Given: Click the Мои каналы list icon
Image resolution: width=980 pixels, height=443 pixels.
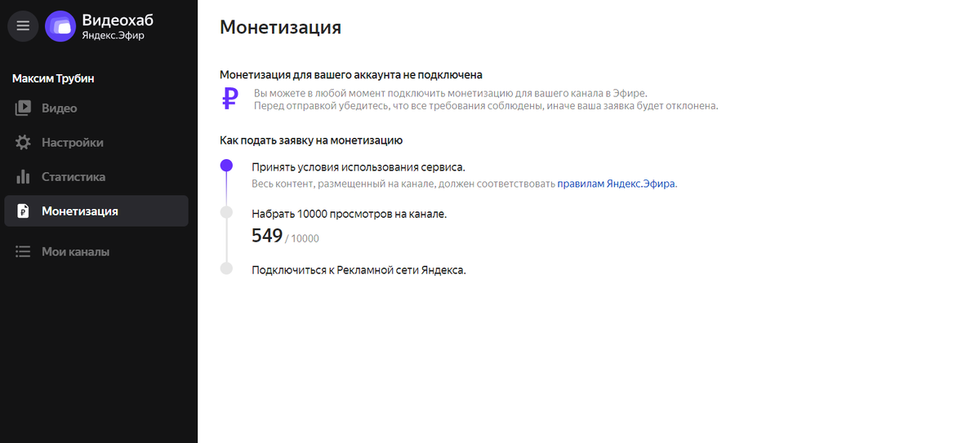Looking at the screenshot, I should pos(23,252).
